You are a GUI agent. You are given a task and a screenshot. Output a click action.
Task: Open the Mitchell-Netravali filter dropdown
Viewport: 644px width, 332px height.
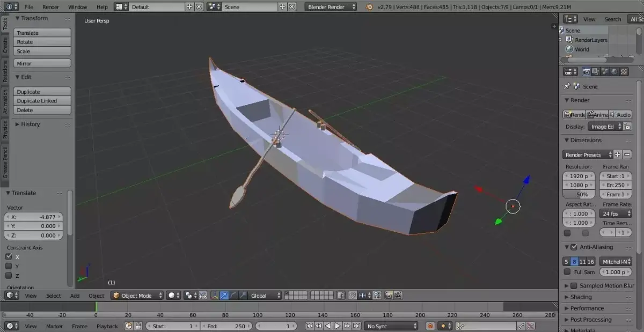[616, 262]
